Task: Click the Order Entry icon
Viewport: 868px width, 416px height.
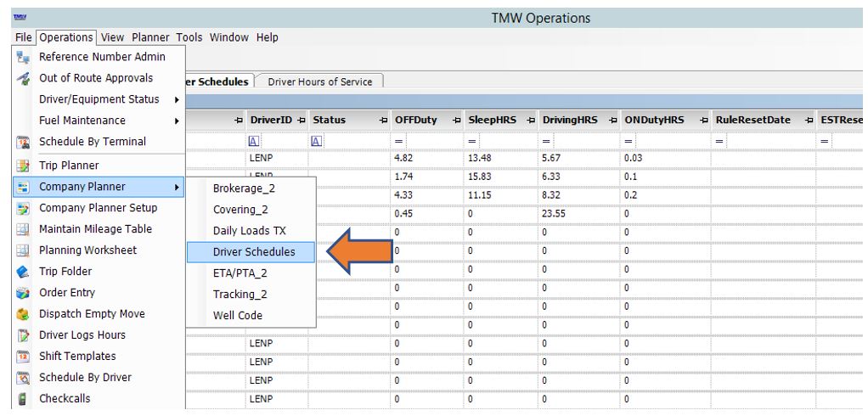Action: point(23,293)
